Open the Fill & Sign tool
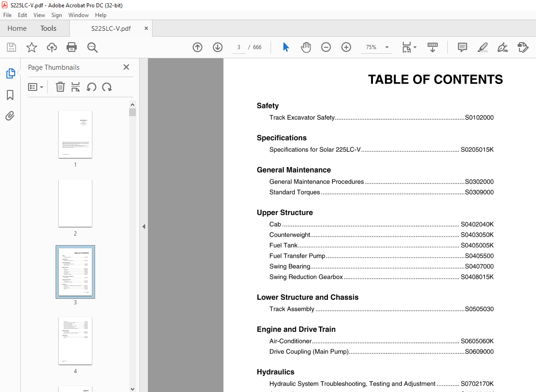 coord(502,47)
